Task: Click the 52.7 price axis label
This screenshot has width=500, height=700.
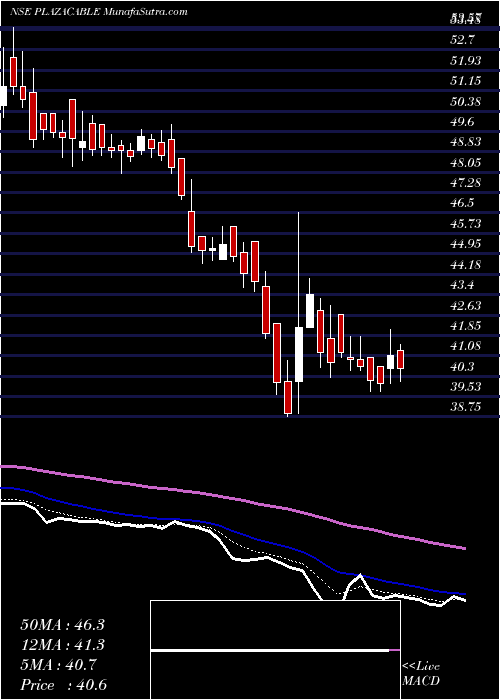Action: (463, 40)
